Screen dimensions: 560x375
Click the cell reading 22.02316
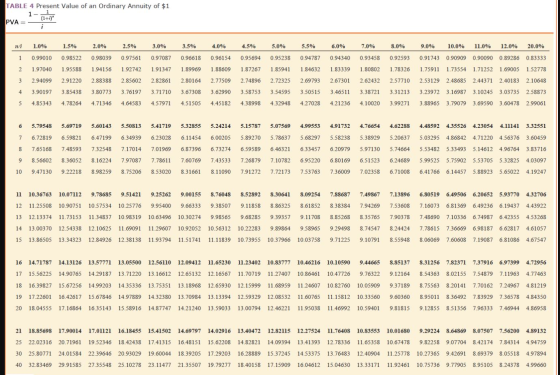pos(40,342)
